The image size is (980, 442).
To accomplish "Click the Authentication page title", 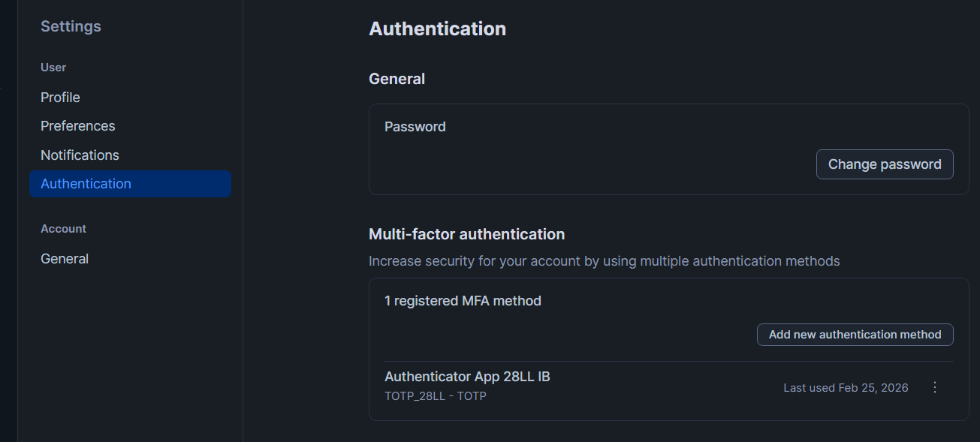I will [x=437, y=29].
